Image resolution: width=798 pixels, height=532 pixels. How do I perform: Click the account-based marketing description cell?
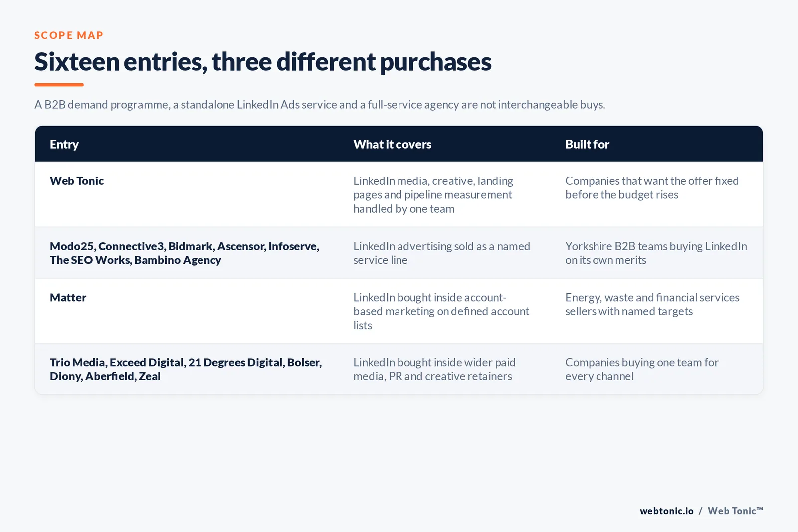tap(441, 311)
